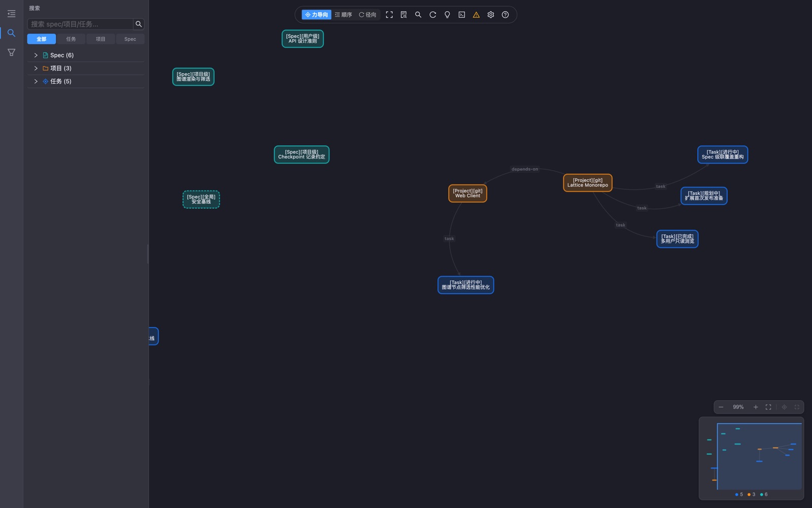Image resolution: width=812 pixels, height=508 pixels.
Task: Click the orange warning triangle icon
Action: pos(476,15)
